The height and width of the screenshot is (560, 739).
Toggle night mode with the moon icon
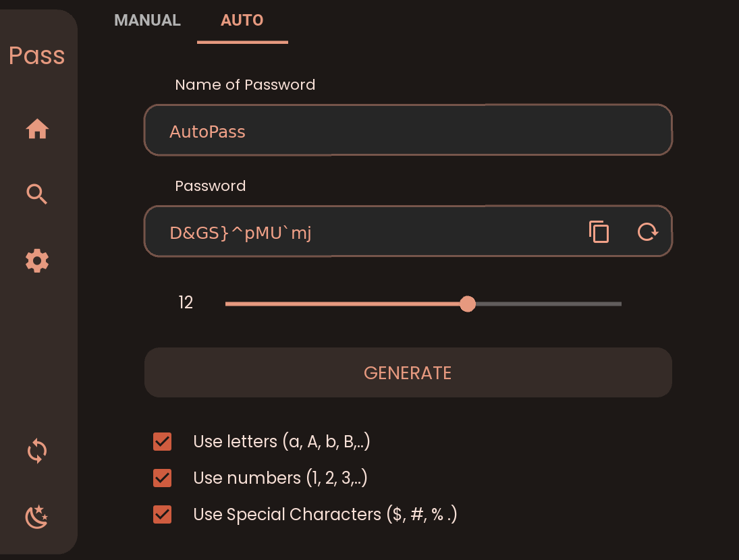tap(36, 517)
